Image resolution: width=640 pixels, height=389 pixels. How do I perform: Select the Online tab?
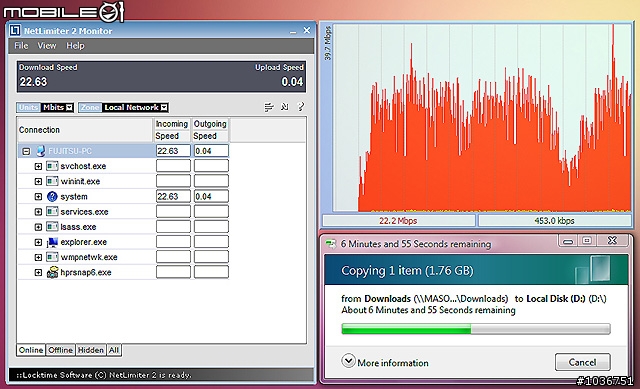point(31,350)
